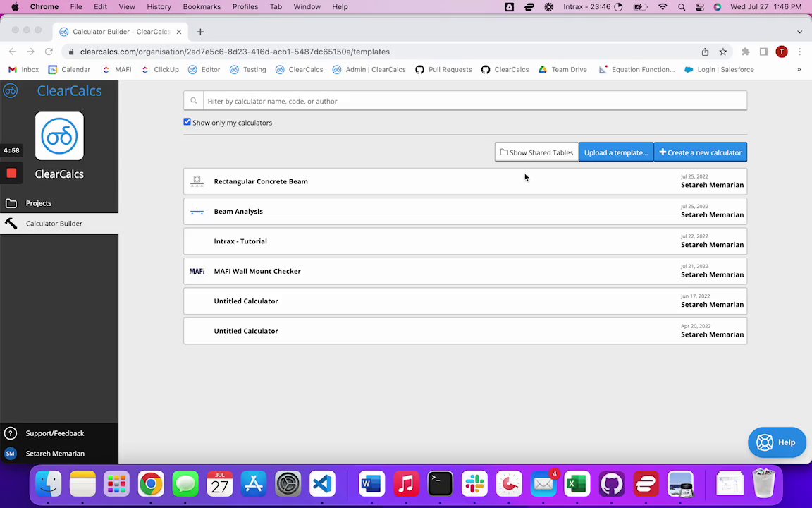
Task: Click the ClearCalcs logo in sidebar header
Action: [x=11, y=91]
